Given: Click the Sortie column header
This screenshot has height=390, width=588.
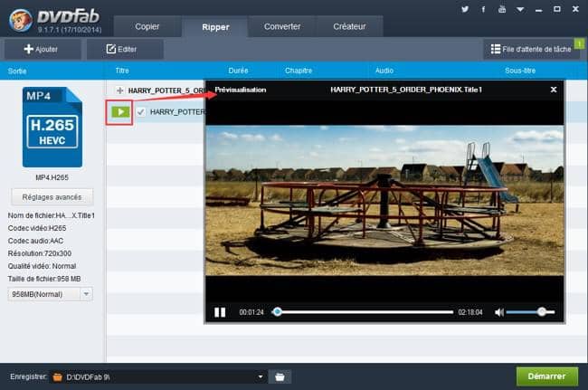Looking at the screenshot, I should pyautogui.click(x=17, y=71).
